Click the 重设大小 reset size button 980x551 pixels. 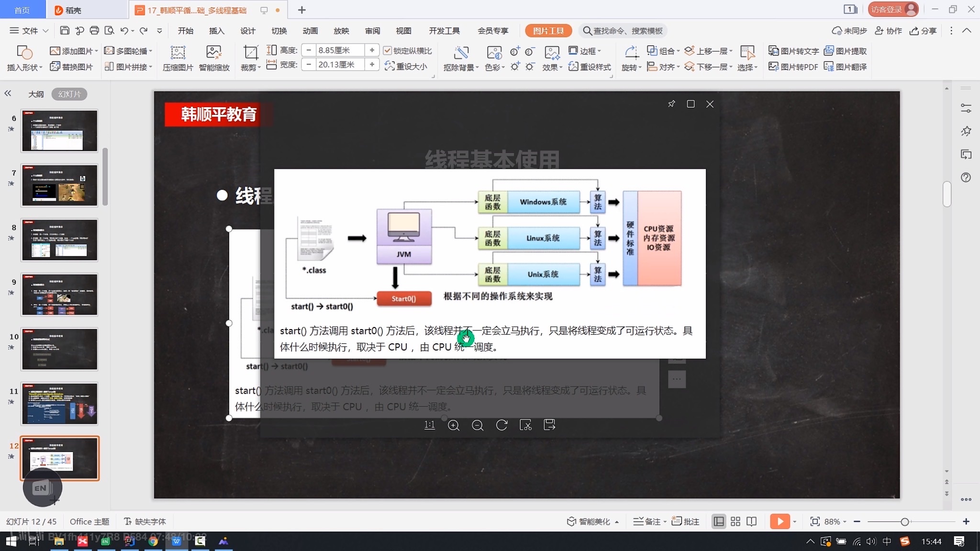pyautogui.click(x=406, y=66)
